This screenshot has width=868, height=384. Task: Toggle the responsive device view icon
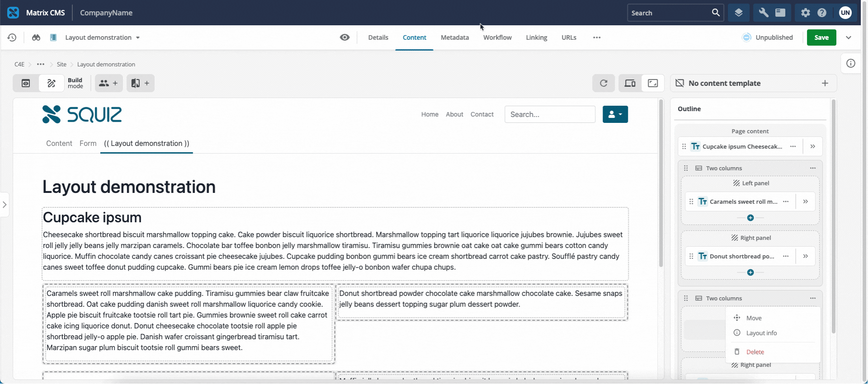point(630,83)
